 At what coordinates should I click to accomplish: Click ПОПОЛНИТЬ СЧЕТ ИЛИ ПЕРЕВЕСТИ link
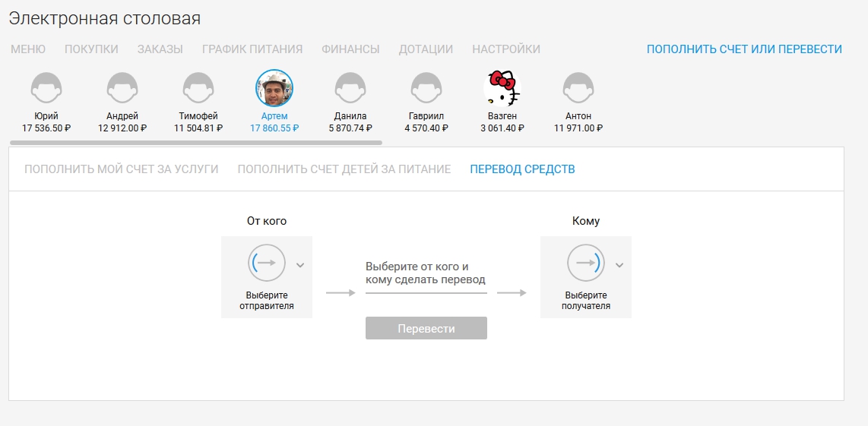pos(745,49)
